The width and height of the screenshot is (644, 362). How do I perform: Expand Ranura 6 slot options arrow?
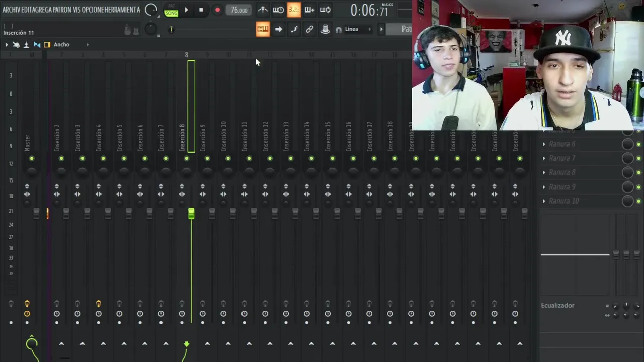tap(544, 144)
